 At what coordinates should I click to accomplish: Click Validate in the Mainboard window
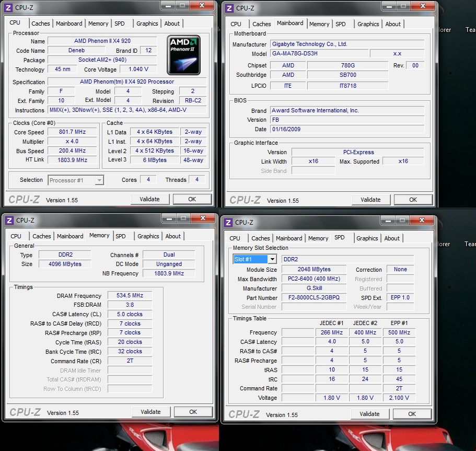point(370,200)
